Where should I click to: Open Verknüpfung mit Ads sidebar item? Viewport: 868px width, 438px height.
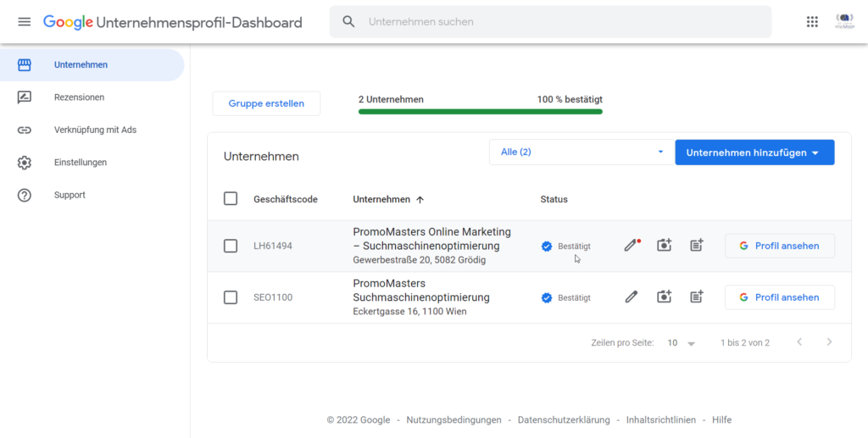[x=95, y=130]
